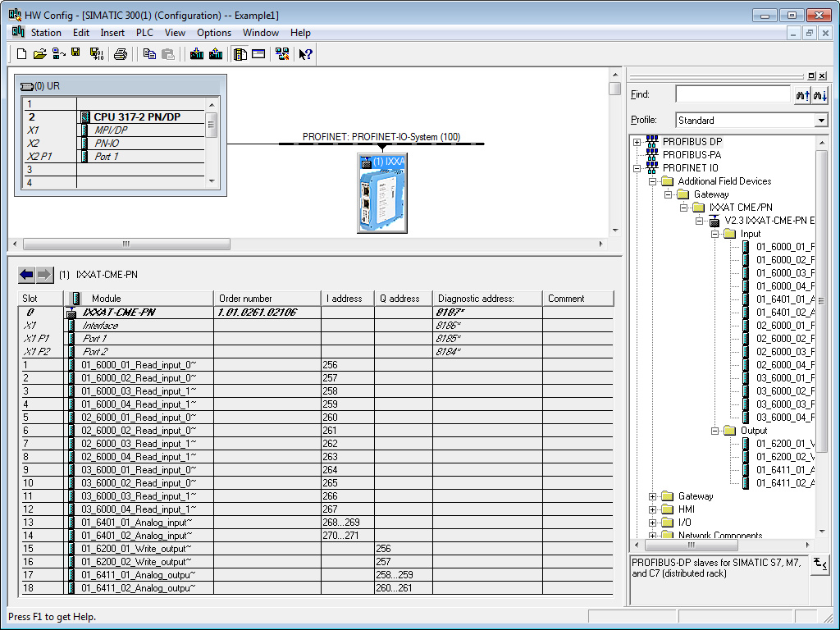Click the Configure Network icon
The height and width of the screenshot is (630, 840).
pyautogui.click(x=282, y=53)
